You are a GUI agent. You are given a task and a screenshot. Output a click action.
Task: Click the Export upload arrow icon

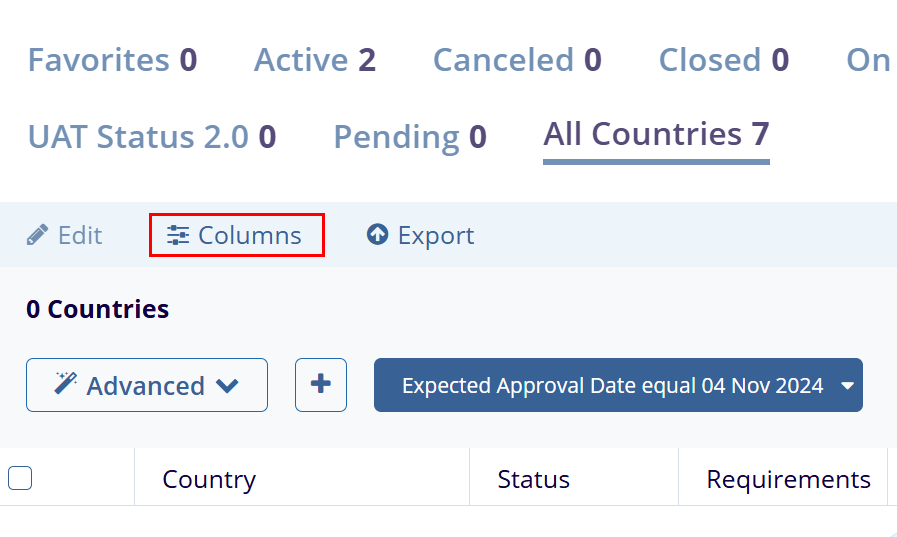click(377, 236)
